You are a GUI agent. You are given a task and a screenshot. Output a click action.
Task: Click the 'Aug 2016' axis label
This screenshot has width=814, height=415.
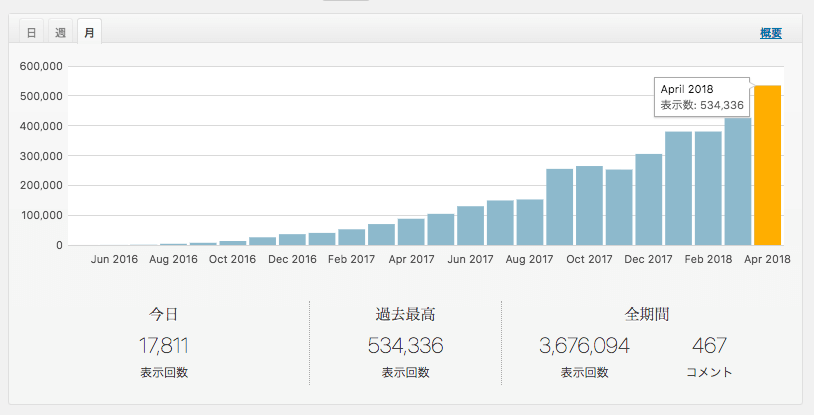click(x=173, y=259)
